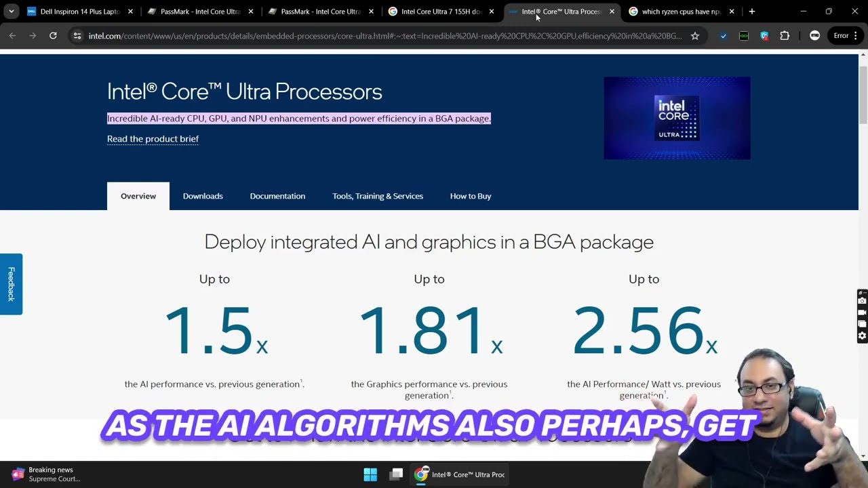The image size is (868, 488).
Task: Select the Documentation tab
Action: (x=277, y=196)
